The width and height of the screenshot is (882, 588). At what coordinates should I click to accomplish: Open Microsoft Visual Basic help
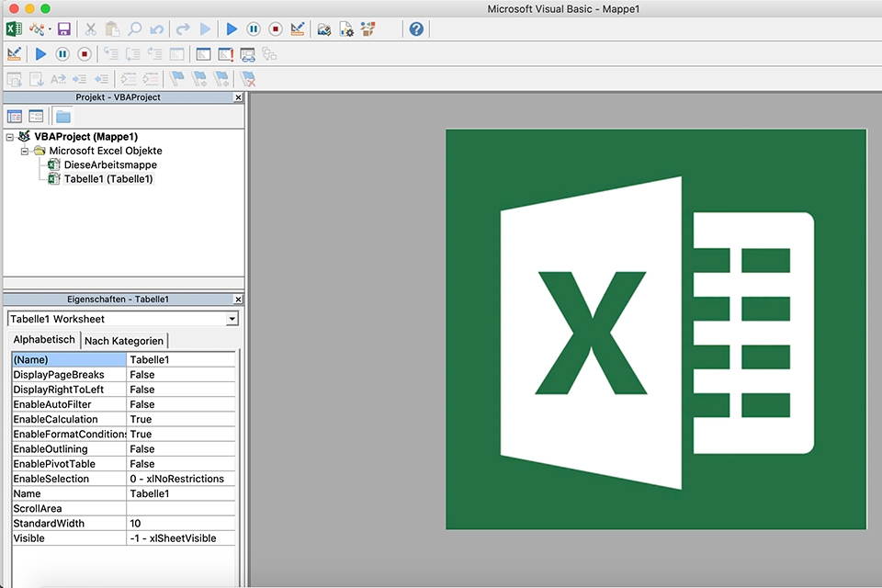(x=416, y=29)
